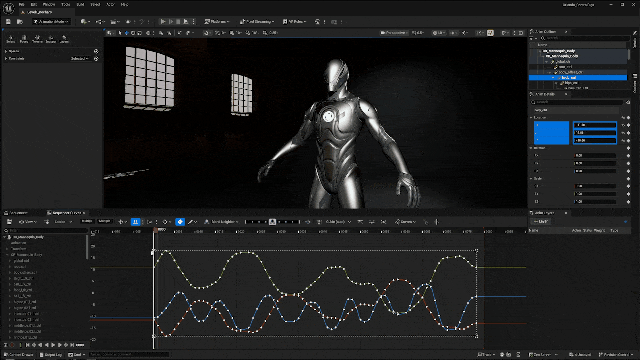Screen dimensions: 640x360
Task: Click the Revision Control button in status bar
Action: click(x=616, y=355)
